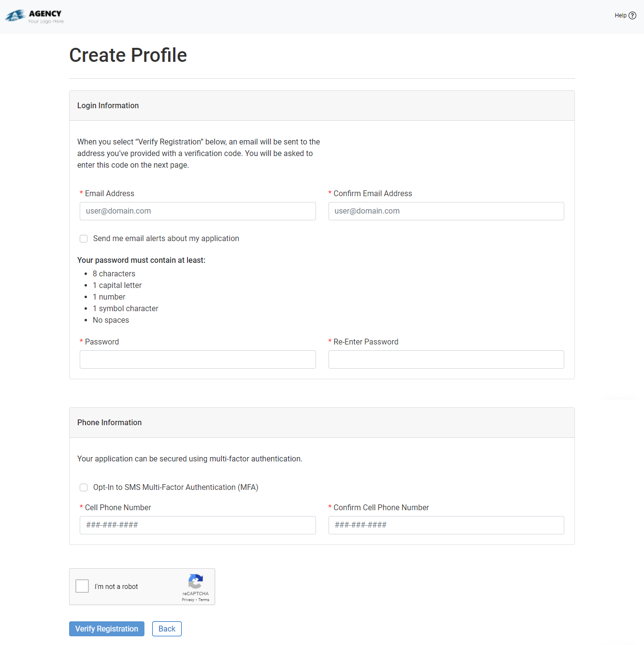The width and height of the screenshot is (644, 645).
Task: Select the Cell Phone Number input
Action: coord(198,525)
